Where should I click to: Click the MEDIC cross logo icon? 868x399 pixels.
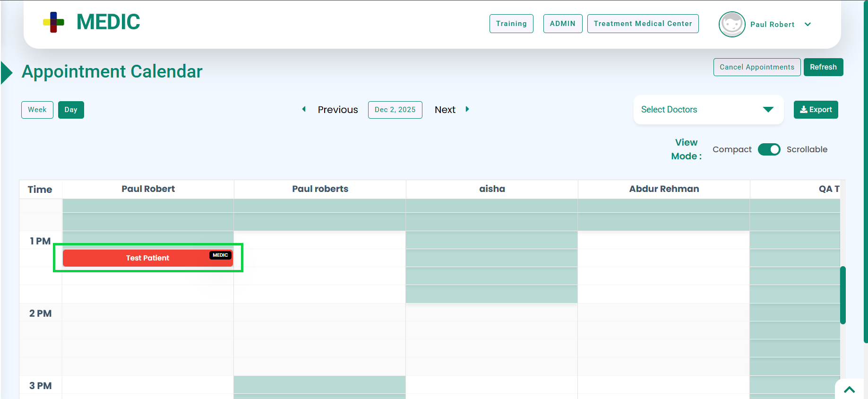tap(53, 22)
